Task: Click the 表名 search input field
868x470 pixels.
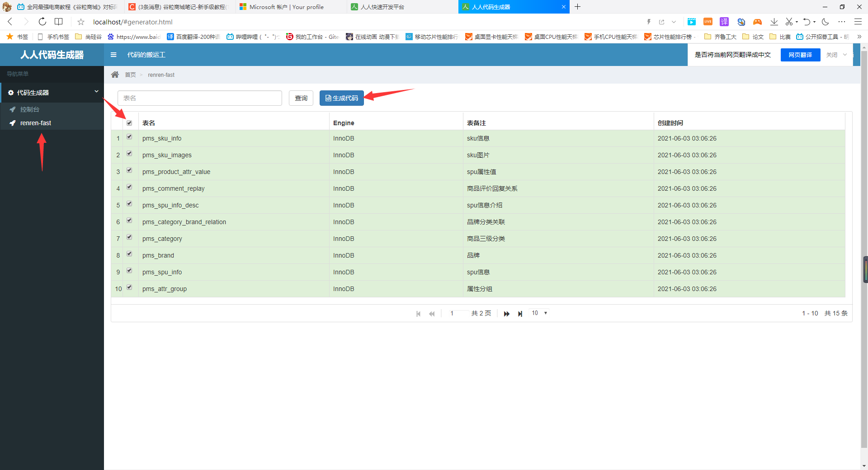Action: tap(200, 98)
